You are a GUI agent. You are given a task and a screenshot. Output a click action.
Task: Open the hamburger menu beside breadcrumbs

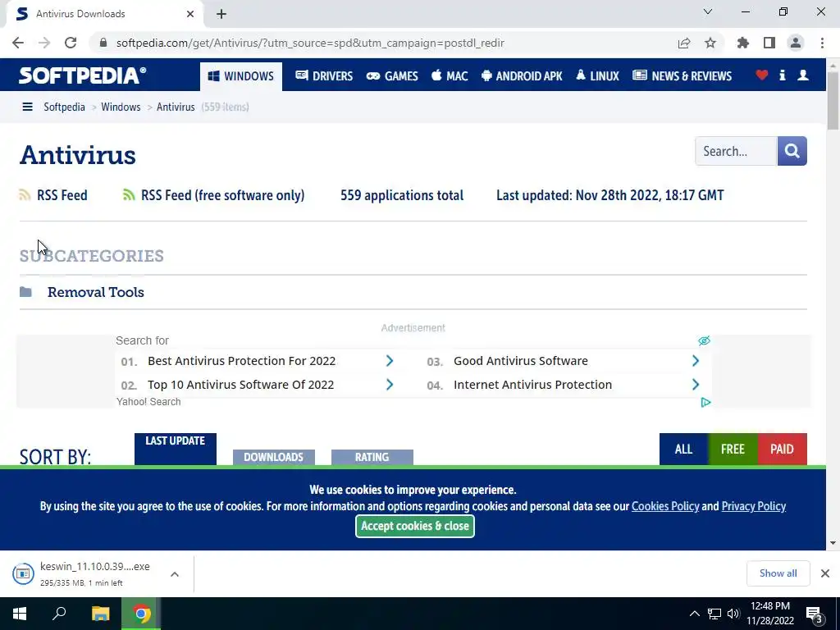point(27,107)
